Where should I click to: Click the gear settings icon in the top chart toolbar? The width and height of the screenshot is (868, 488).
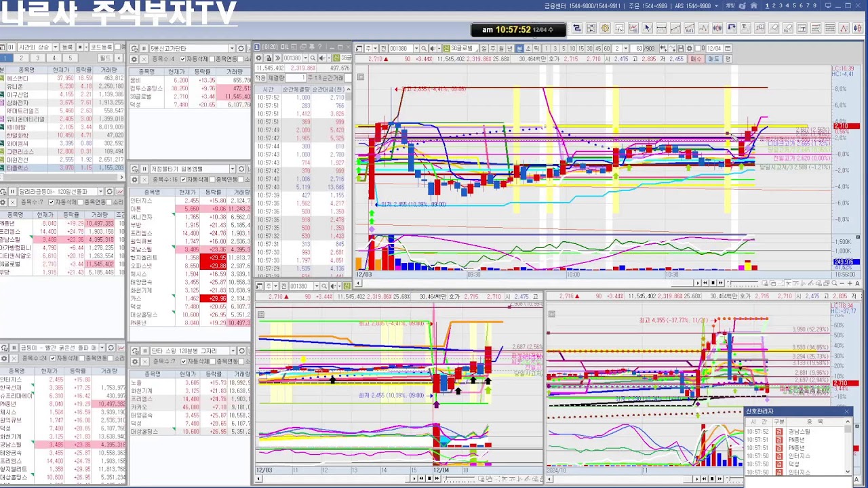[x=605, y=28]
